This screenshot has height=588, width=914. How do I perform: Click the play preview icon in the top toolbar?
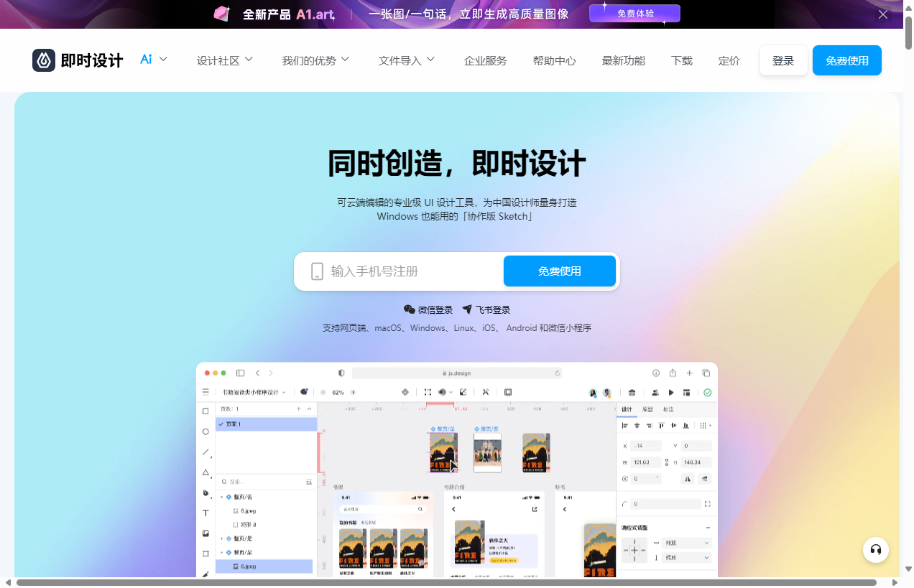coord(670,393)
